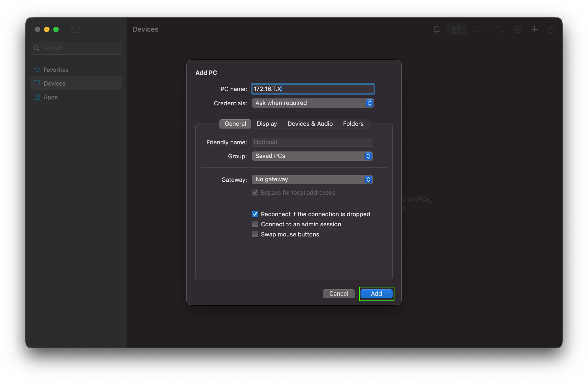Open the Credentials dropdown
This screenshot has width=588, height=382.
pos(313,103)
